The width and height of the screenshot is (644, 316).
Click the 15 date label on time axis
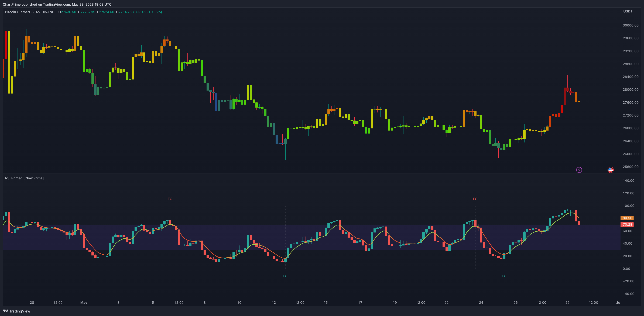click(x=326, y=302)
